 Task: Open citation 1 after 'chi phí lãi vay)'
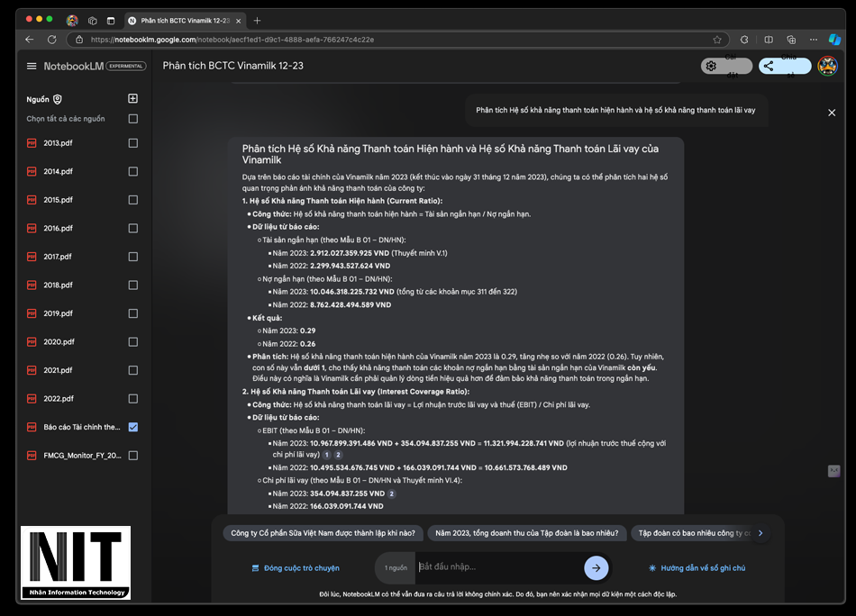pos(326,455)
